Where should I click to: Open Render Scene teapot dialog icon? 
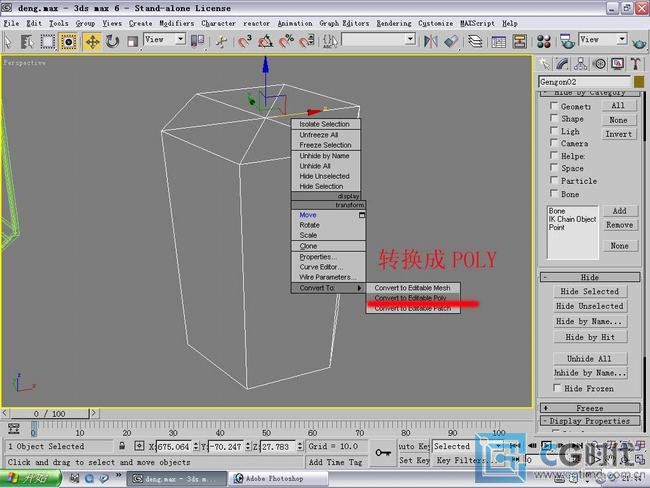[567, 41]
